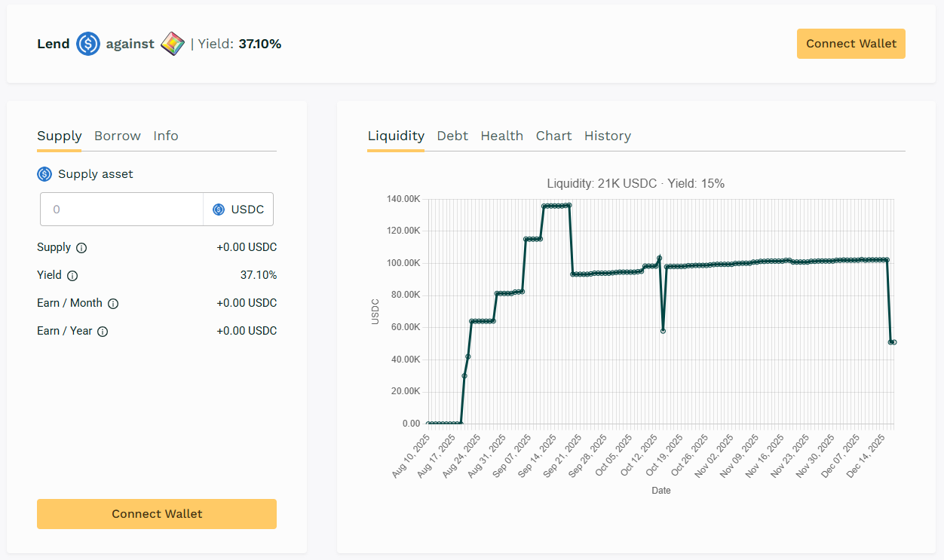Screen dimensions: 944x560
Task: View the History tab
Action: (607, 136)
